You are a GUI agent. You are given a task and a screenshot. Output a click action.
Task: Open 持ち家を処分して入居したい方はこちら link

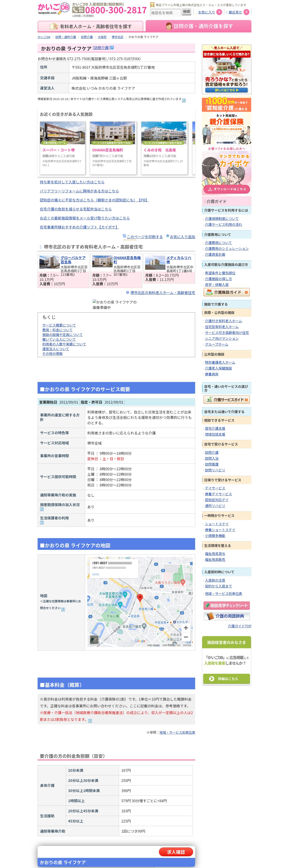tap(72, 182)
